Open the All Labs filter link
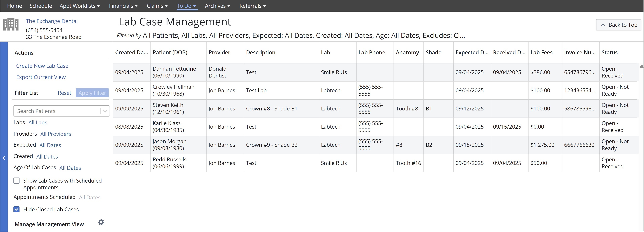Image resolution: width=644 pixels, height=232 pixels. coord(37,123)
